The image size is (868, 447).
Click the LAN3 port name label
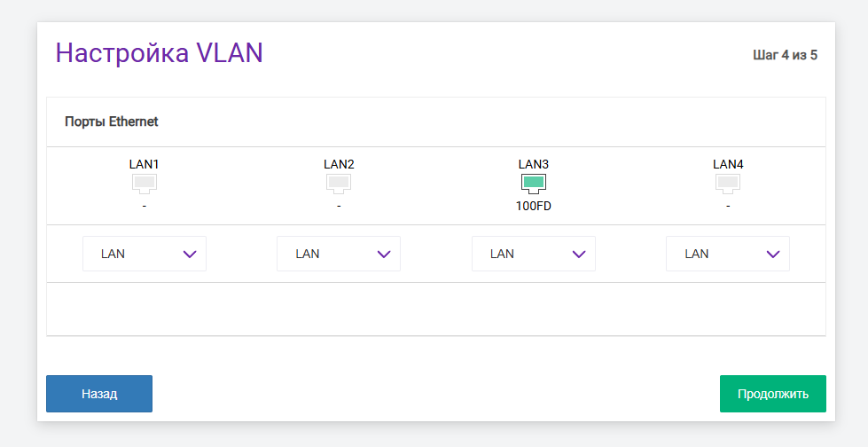534,164
